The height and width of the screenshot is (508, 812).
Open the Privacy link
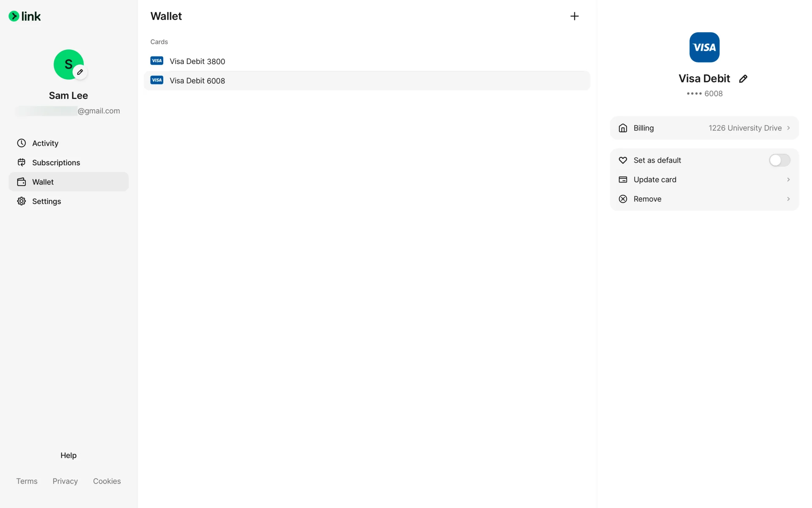[x=65, y=481]
